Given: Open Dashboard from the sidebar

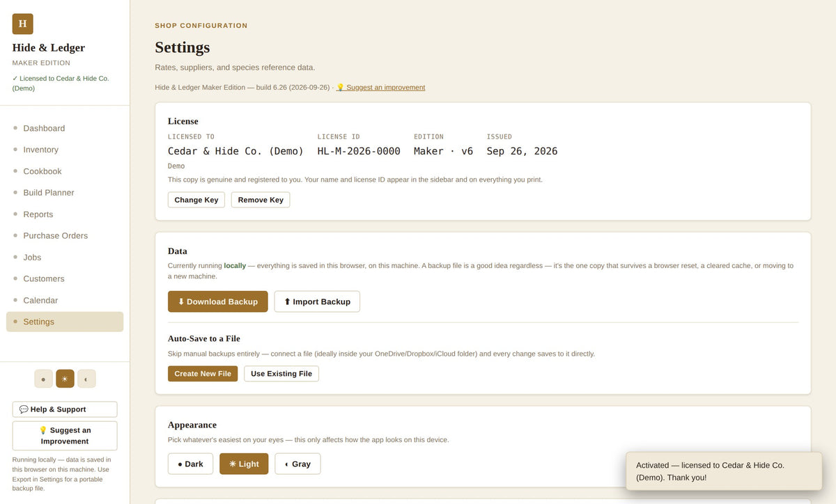Looking at the screenshot, I should (x=65, y=128).
